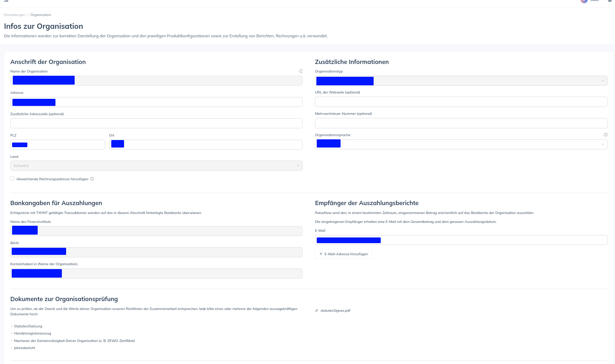Image resolution: width=615 pixels, height=364 pixels.
Task: Open the Land dropdown showing Schweiz
Action: 156,166
